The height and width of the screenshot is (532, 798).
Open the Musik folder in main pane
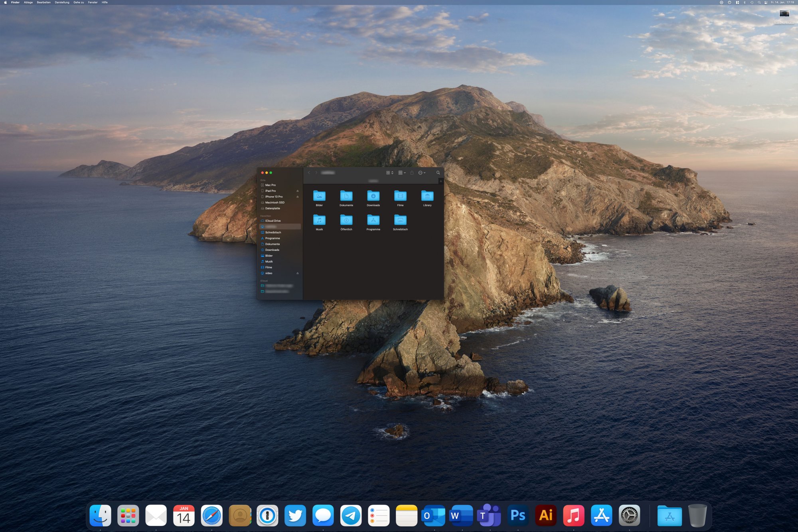pyautogui.click(x=319, y=220)
